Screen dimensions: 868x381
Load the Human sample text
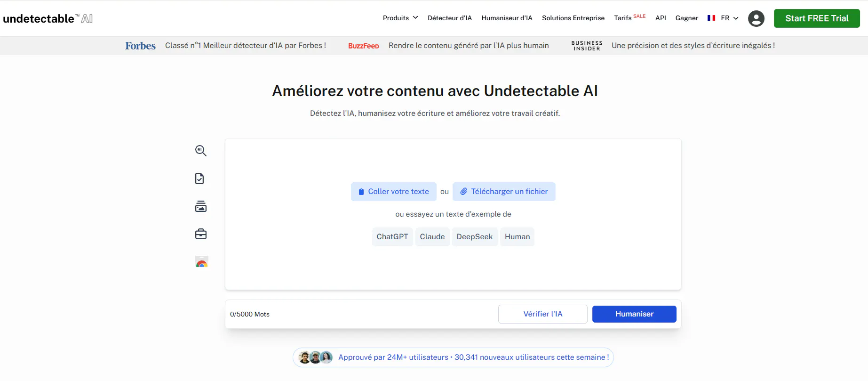[x=517, y=237]
